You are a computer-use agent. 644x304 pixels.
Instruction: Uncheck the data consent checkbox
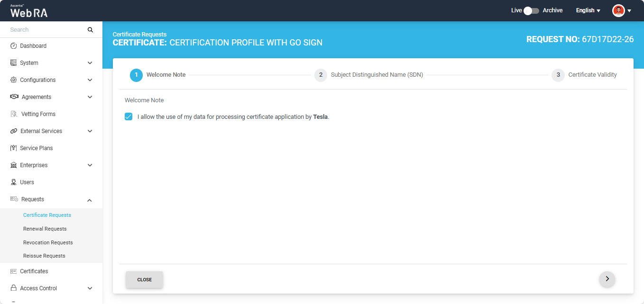click(129, 116)
